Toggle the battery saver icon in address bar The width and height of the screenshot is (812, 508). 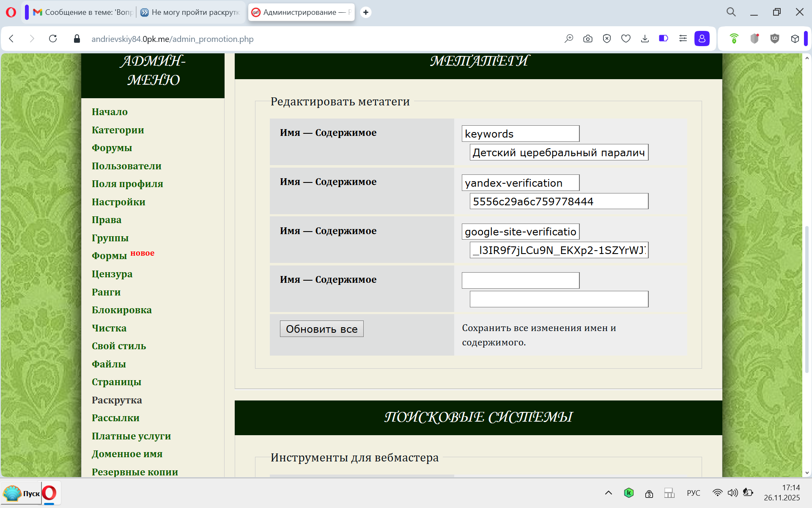tap(663, 39)
